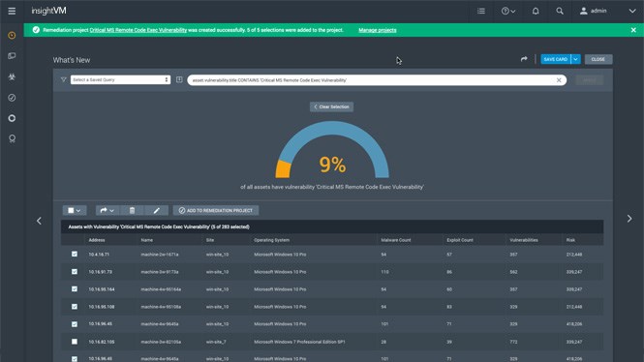644x362 pixels.
Task: Click the trash delete icon
Action: point(132,211)
